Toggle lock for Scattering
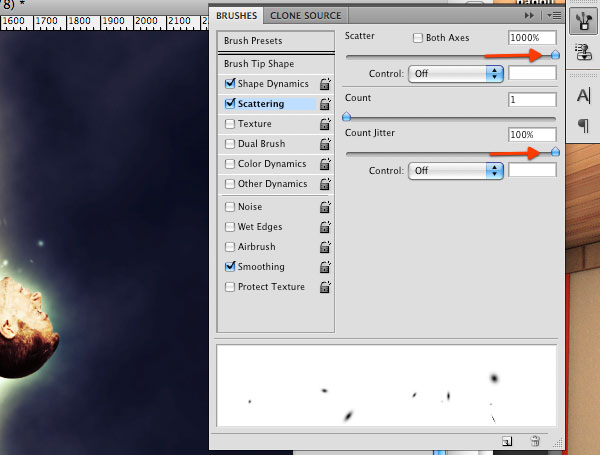 coord(325,104)
